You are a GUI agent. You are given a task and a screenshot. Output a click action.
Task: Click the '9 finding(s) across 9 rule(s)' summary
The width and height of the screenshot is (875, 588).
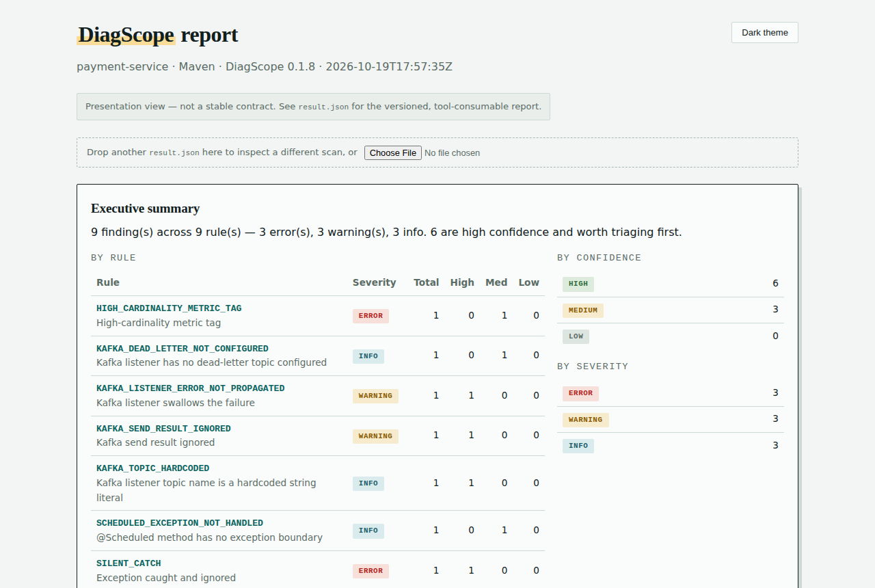click(386, 232)
